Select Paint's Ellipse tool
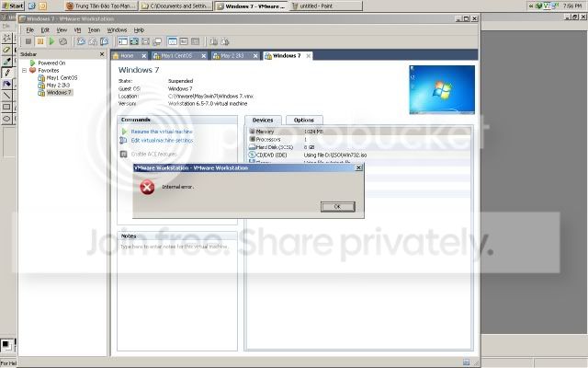This screenshot has height=368, width=588. click(6, 119)
